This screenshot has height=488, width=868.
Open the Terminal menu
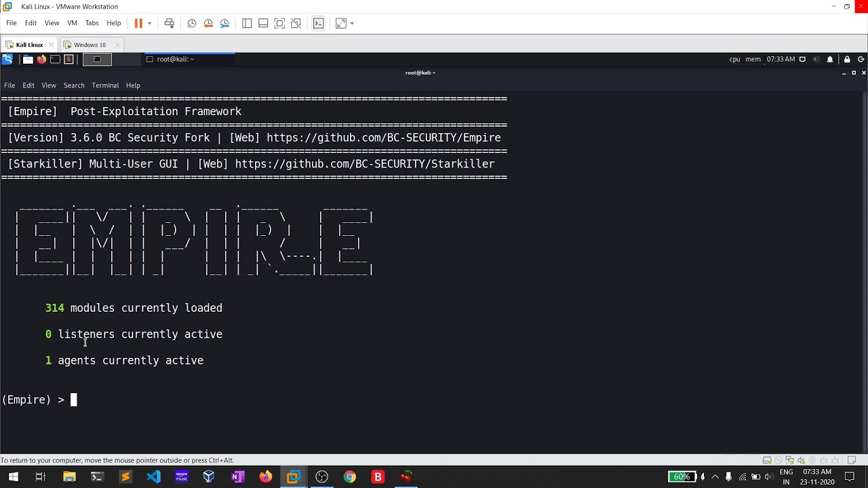coord(105,85)
